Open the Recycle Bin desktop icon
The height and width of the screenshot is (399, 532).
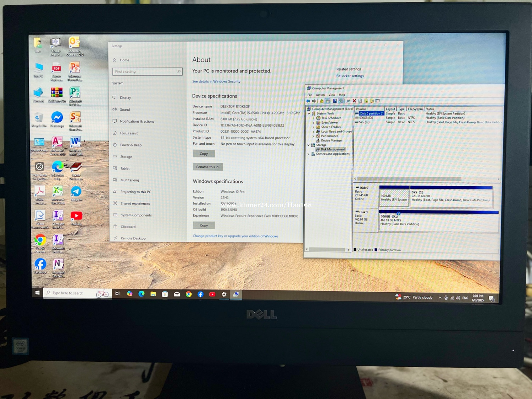(39, 120)
